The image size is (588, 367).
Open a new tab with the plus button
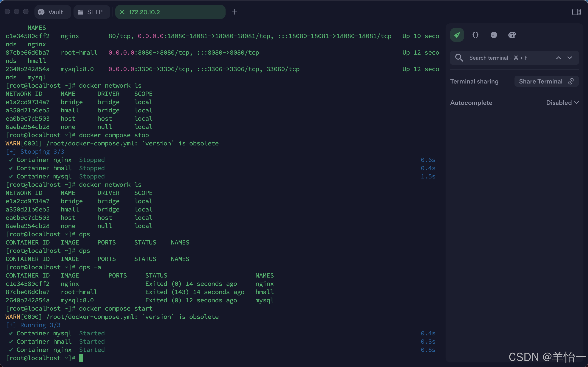pyautogui.click(x=235, y=12)
